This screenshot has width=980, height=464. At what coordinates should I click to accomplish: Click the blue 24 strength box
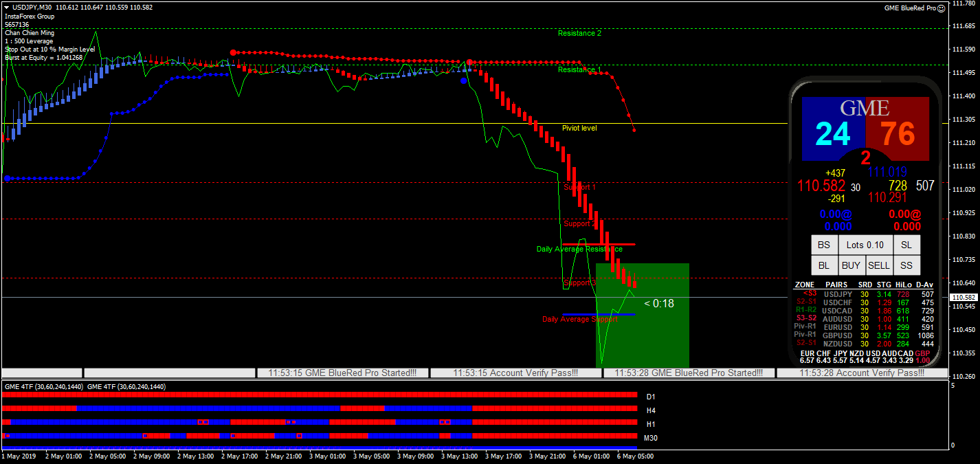[833, 134]
